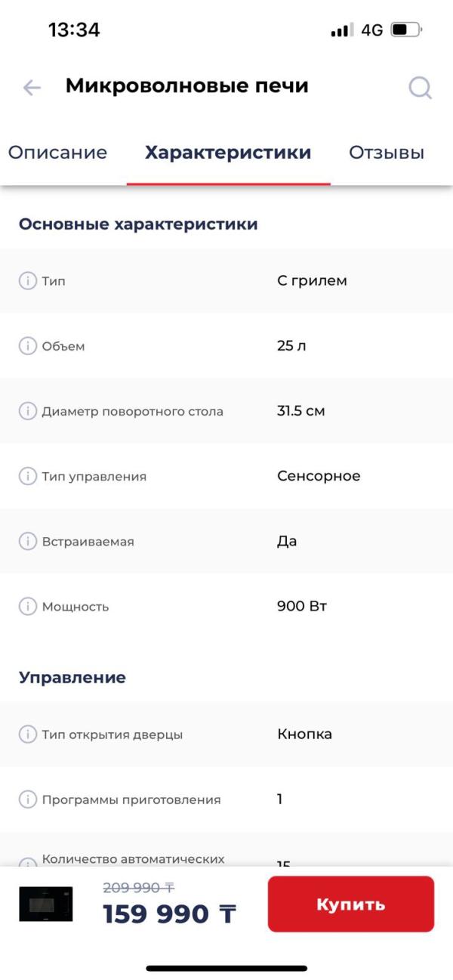
Task: Tap the 159 990 ₸ price
Action: coord(169,914)
